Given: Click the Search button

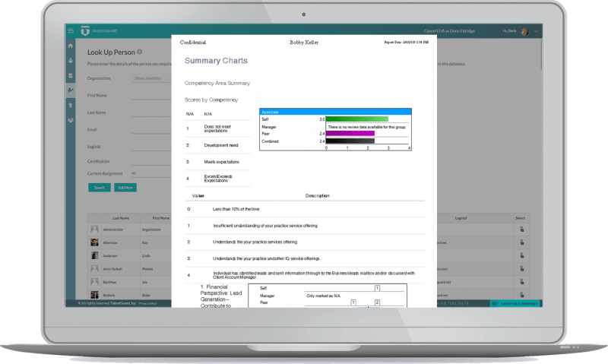Looking at the screenshot, I should click(x=100, y=187).
